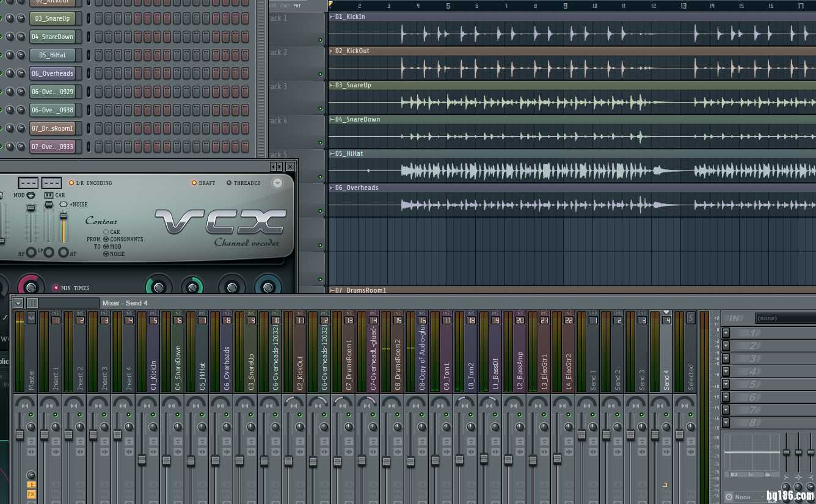The width and height of the screenshot is (816, 504).
Task: Click the 05_HiHat channel pan knob
Action: pos(9,55)
